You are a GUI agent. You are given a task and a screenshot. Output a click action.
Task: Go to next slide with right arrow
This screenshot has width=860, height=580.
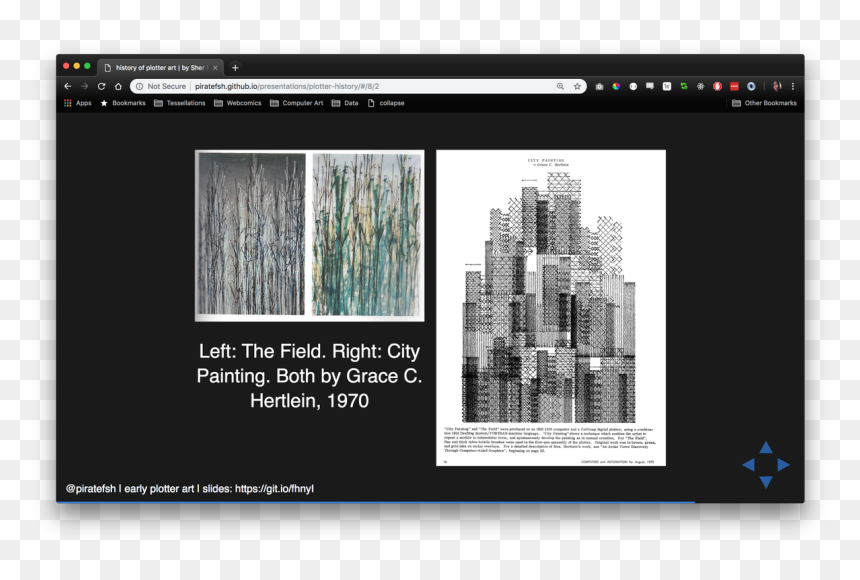tap(783, 465)
